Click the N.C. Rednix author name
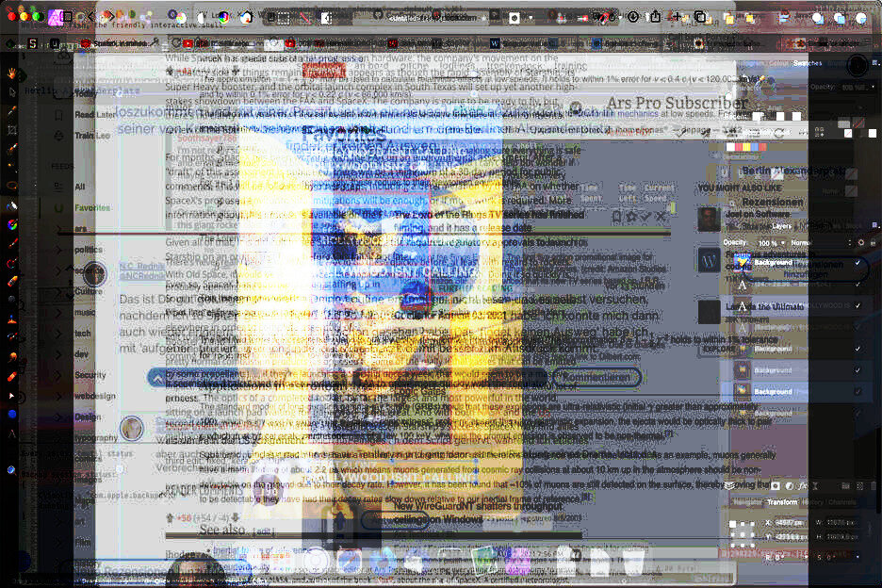 [x=141, y=266]
